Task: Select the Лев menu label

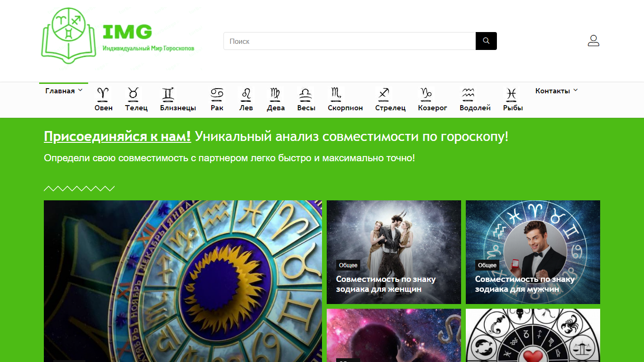Action: point(246,108)
